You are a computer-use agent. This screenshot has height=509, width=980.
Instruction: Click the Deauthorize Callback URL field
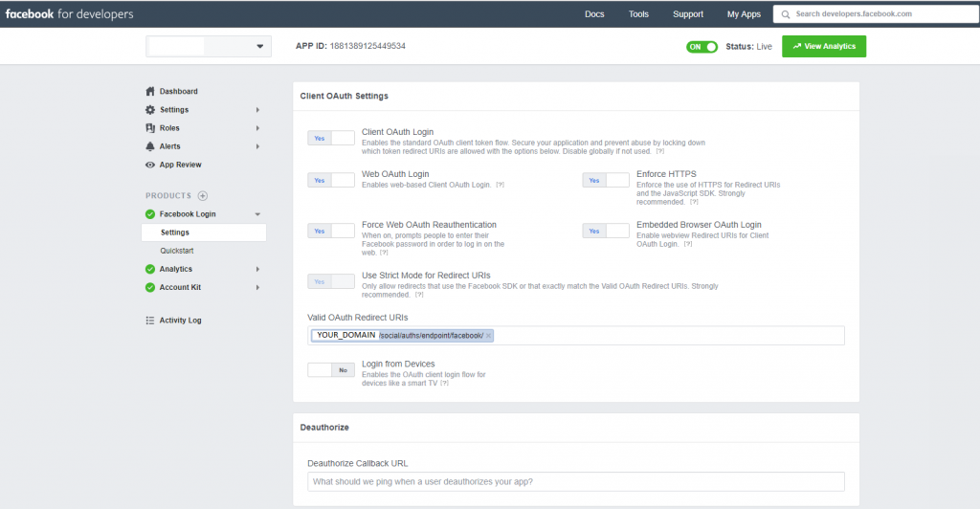pyautogui.click(x=575, y=481)
